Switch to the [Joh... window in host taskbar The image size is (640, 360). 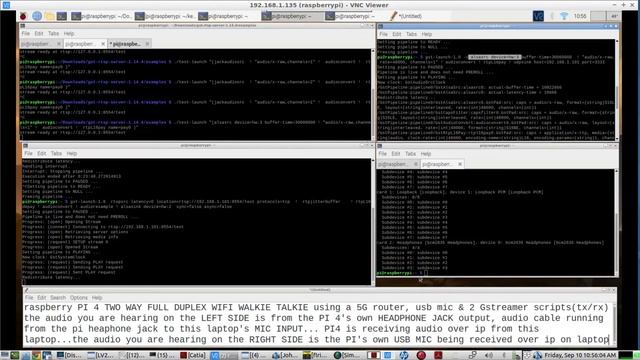(285, 356)
